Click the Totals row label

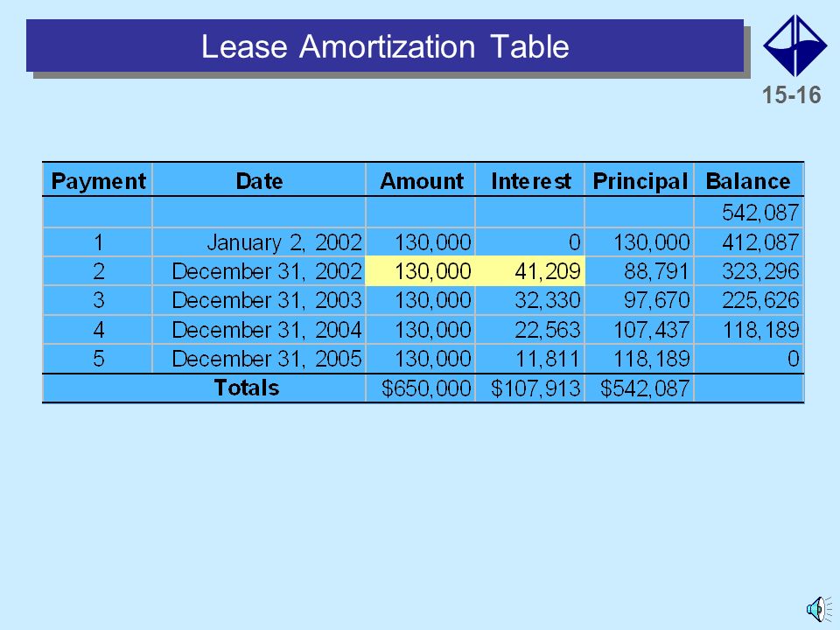point(247,388)
